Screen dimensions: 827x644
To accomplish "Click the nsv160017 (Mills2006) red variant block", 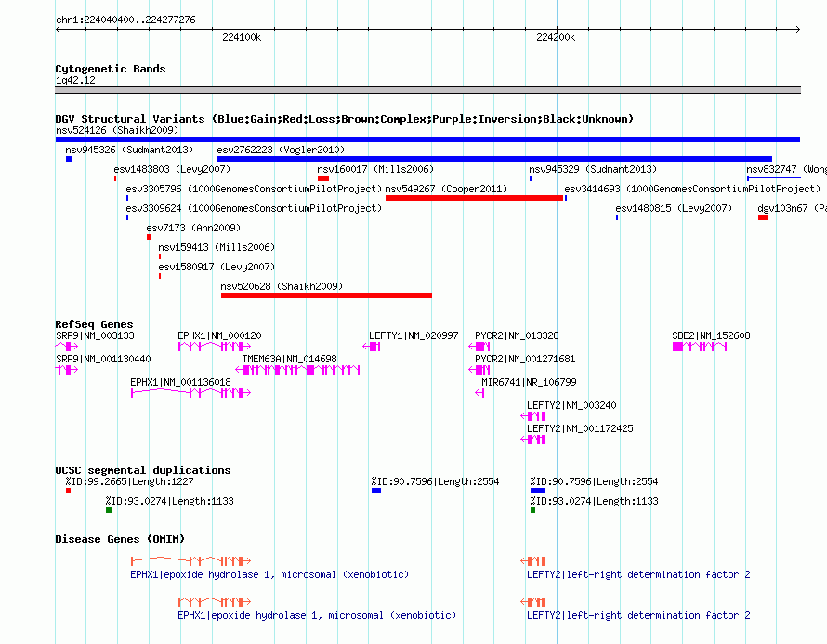I will [323, 178].
